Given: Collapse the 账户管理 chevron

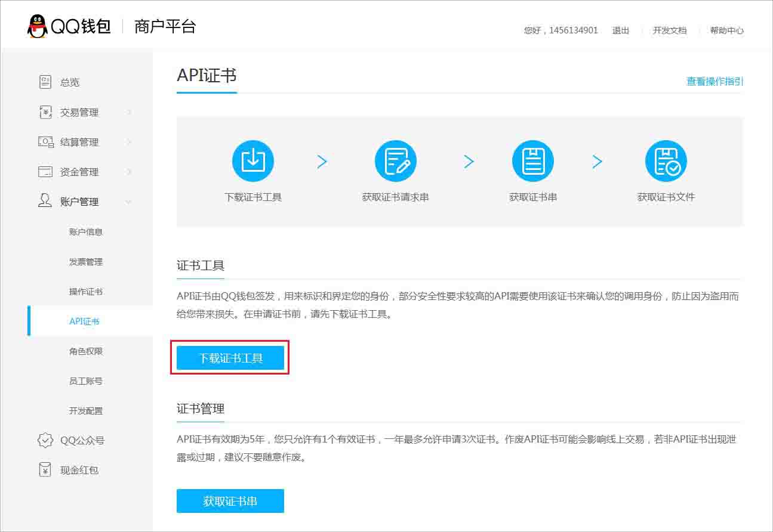Looking at the screenshot, I should point(129,202).
